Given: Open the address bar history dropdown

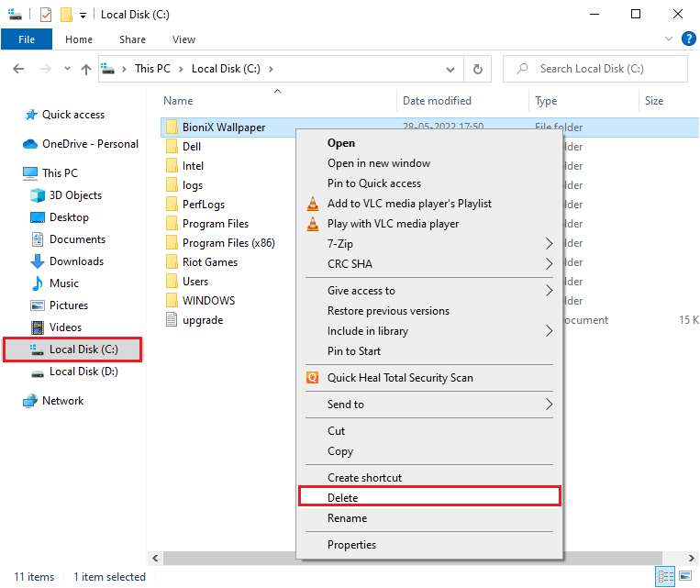Looking at the screenshot, I should coord(450,69).
